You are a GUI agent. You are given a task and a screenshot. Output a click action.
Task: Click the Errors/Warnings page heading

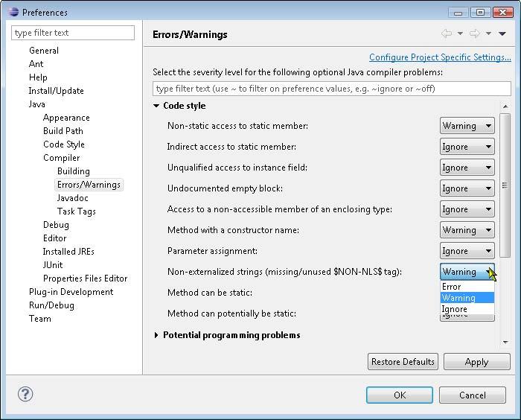(x=190, y=34)
